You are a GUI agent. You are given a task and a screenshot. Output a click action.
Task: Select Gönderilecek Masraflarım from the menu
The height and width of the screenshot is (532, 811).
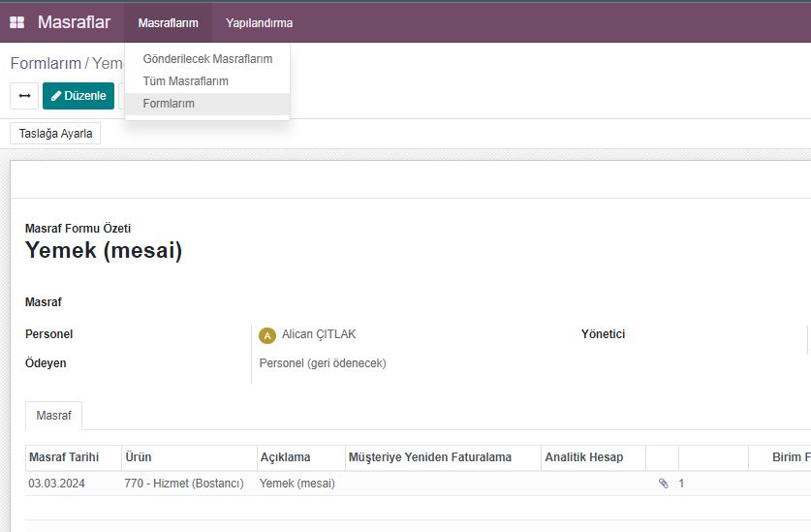[207, 59]
